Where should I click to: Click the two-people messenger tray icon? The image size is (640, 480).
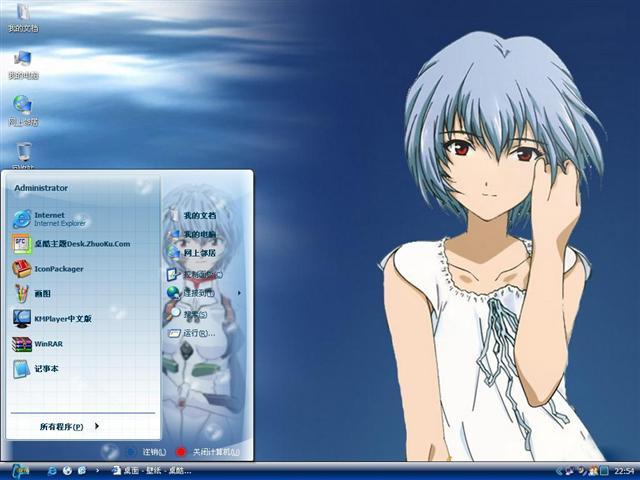(593, 471)
